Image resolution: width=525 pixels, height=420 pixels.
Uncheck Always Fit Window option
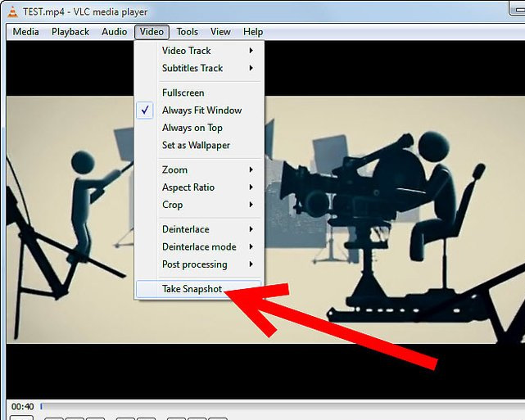tap(199, 110)
